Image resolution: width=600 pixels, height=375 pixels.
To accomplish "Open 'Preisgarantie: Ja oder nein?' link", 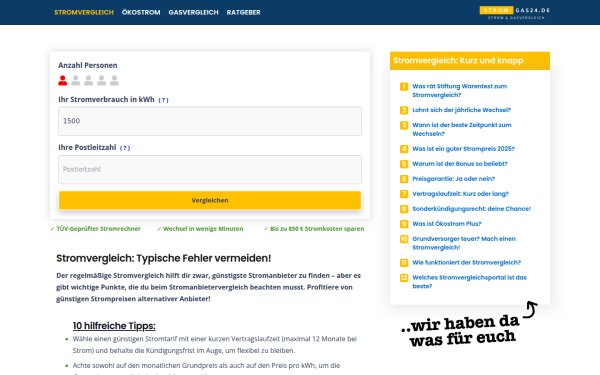I will [x=453, y=179].
